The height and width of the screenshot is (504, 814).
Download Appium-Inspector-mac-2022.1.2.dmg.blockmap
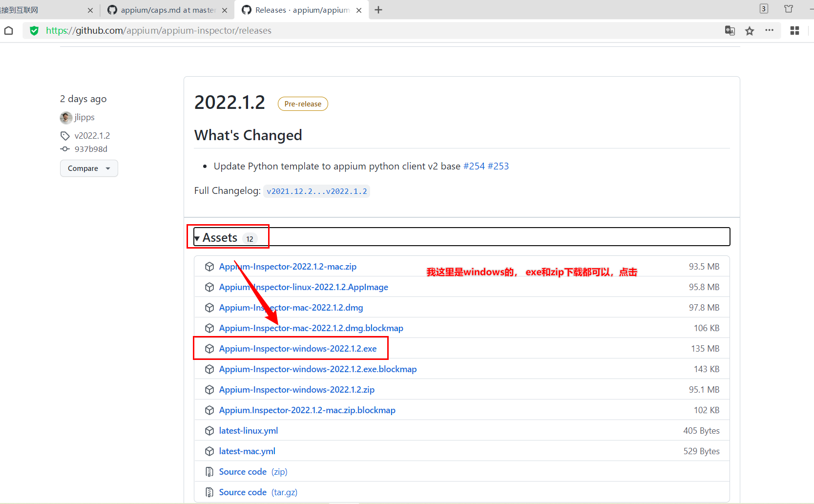coord(311,328)
